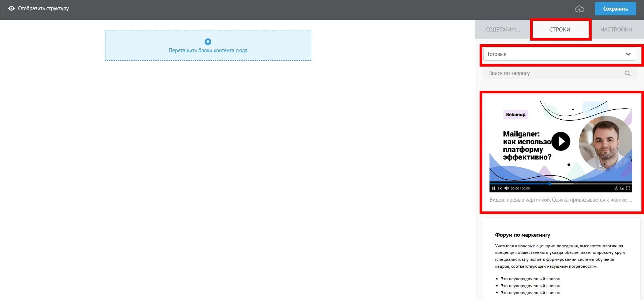Switch to the СТРОКИ tab
644x300 pixels.
pos(560,30)
